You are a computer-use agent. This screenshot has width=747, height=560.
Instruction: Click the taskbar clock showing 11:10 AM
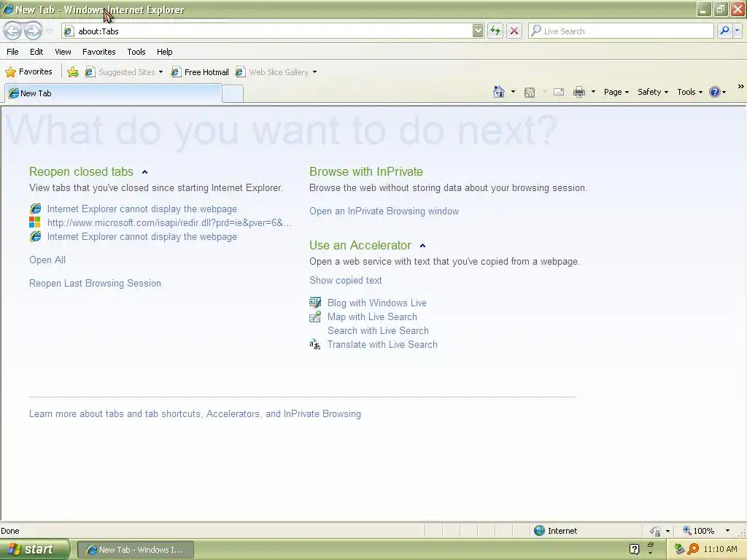(720, 549)
